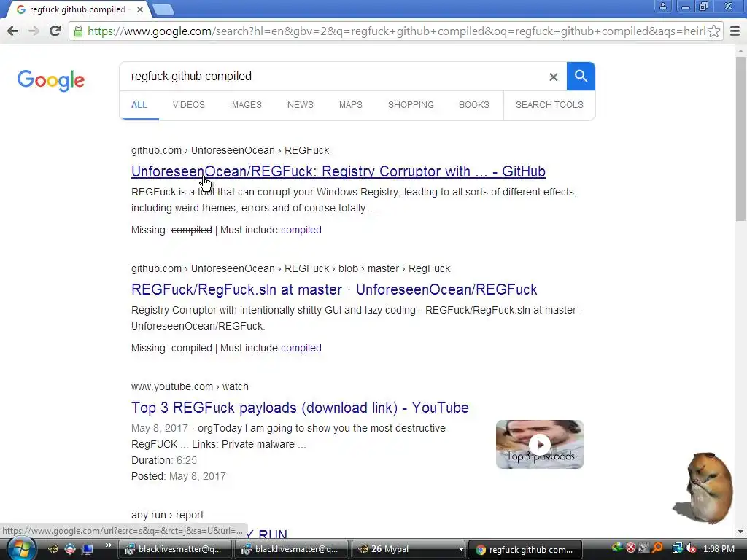The image size is (747, 560).
Task: Click the network tray icon
Action: pos(677,548)
